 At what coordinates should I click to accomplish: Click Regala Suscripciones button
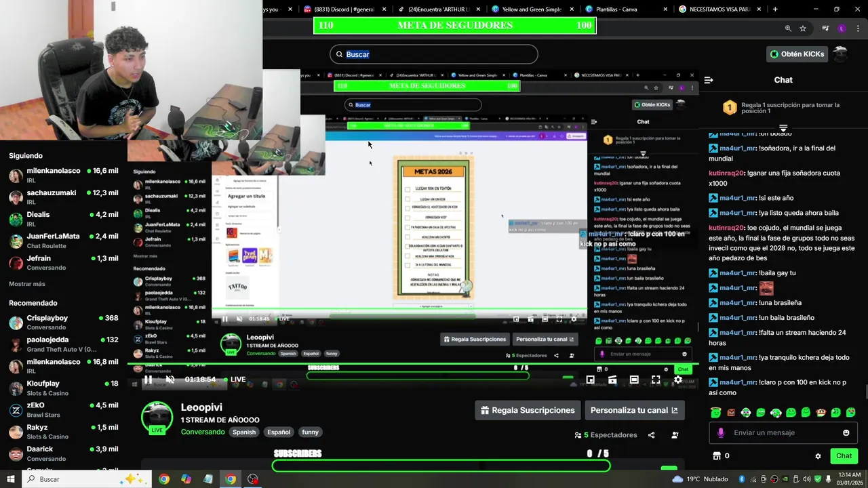click(x=528, y=410)
